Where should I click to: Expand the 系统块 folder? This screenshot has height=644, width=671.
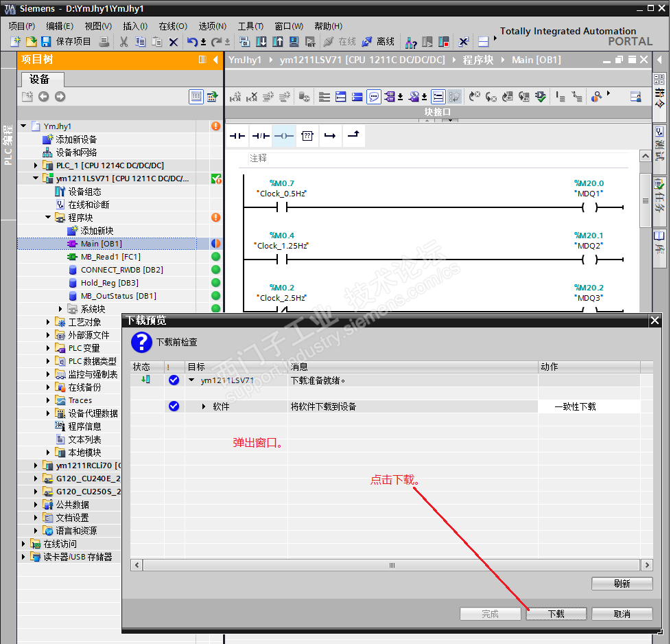pos(60,309)
